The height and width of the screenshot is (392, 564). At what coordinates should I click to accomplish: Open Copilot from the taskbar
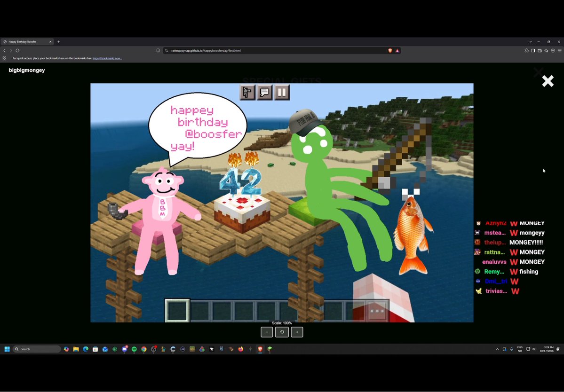(66, 349)
